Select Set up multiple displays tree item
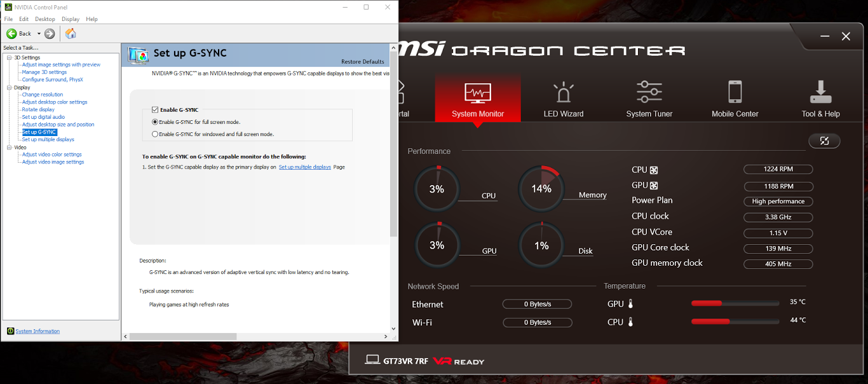 (48, 140)
